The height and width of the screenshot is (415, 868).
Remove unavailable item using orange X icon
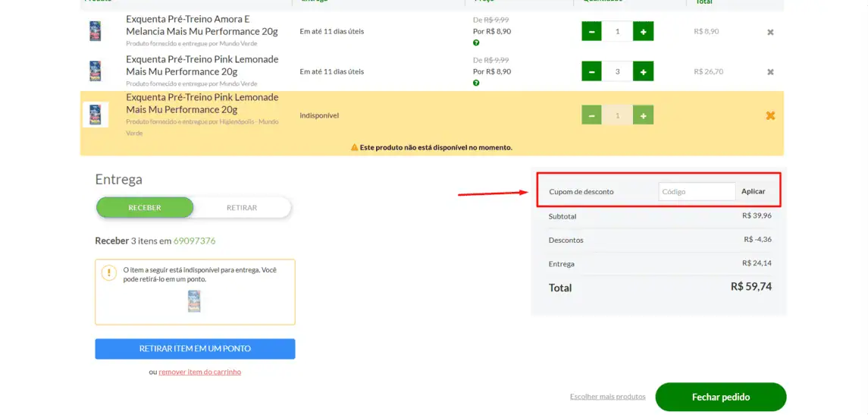(770, 116)
